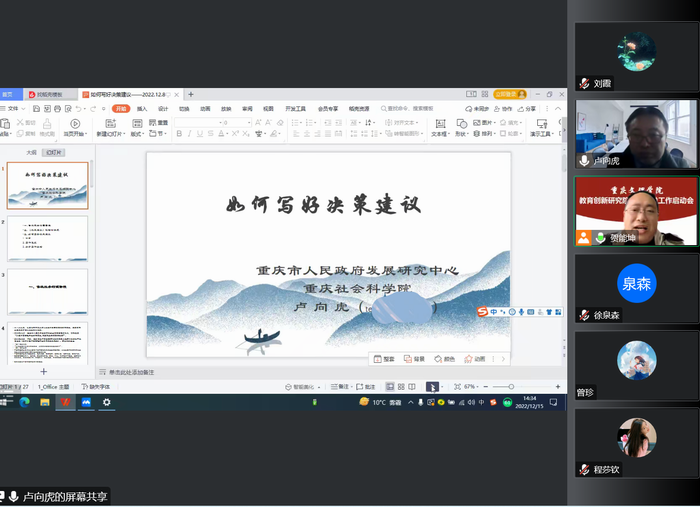Image resolution: width=700 pixels, height=507 pixels.
Task: Open the Insert (插入) ribbon tab
Action: tap(142, 108)
